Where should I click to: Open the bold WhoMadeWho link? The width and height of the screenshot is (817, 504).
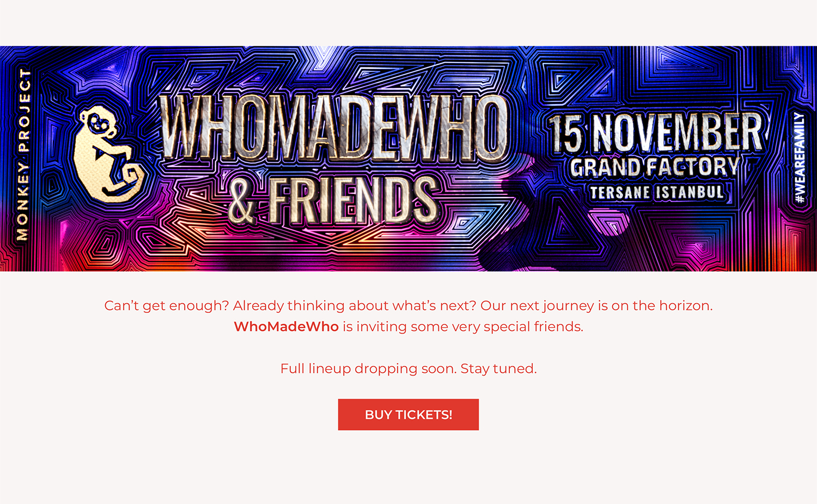286,327
